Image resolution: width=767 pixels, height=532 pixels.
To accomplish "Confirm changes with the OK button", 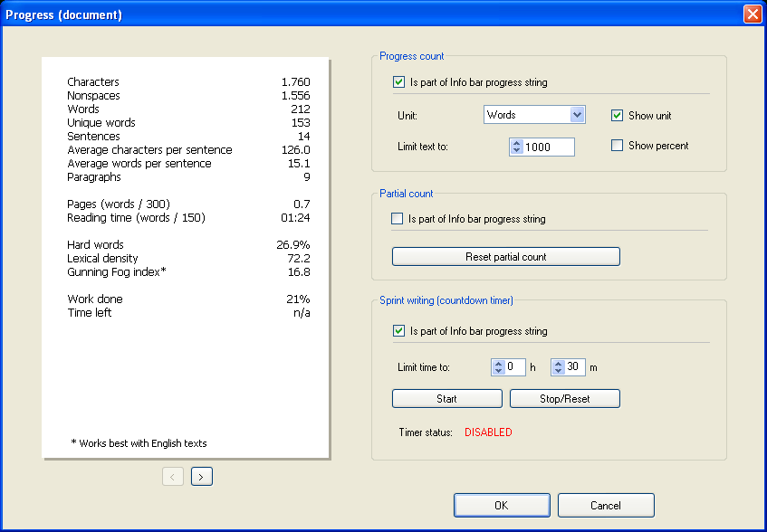I will [x=501, y=505].
